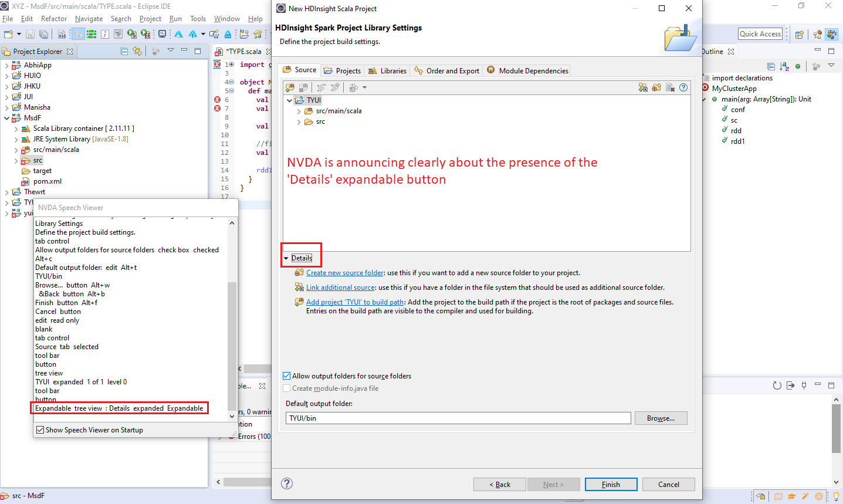Screen dimensions: 843x504
Task: Disable Show Speech Viewer on Startup
Action: point(40,429)
